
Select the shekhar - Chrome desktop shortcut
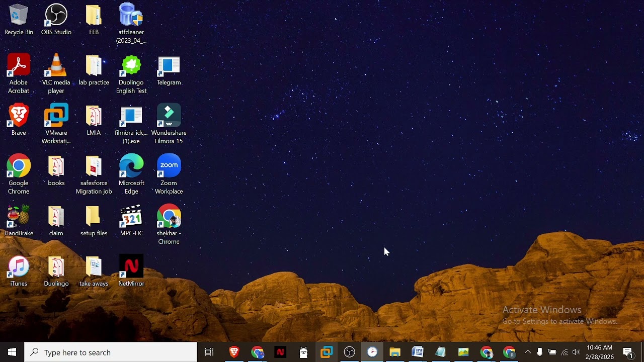(x=169, y=225)
